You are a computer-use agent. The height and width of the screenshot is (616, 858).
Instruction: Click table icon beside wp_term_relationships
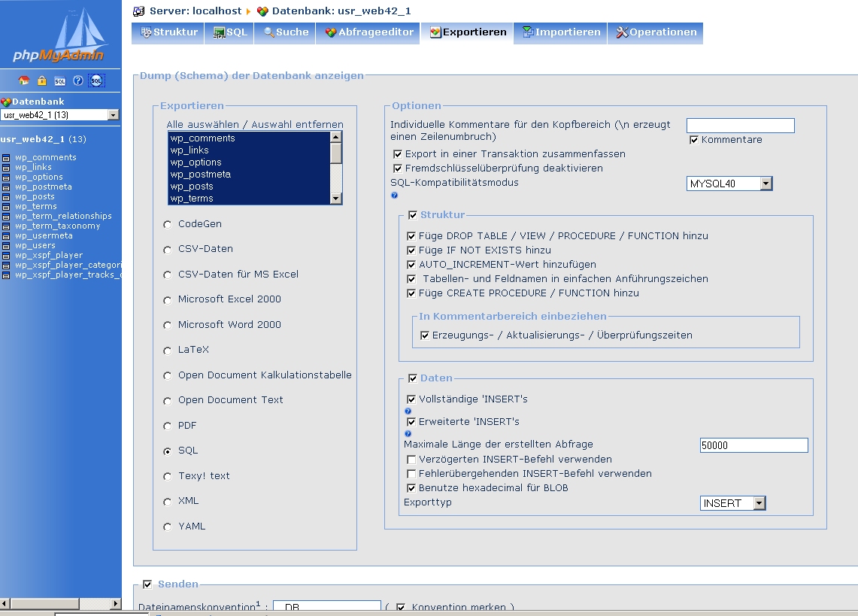(x=6, y=217)
